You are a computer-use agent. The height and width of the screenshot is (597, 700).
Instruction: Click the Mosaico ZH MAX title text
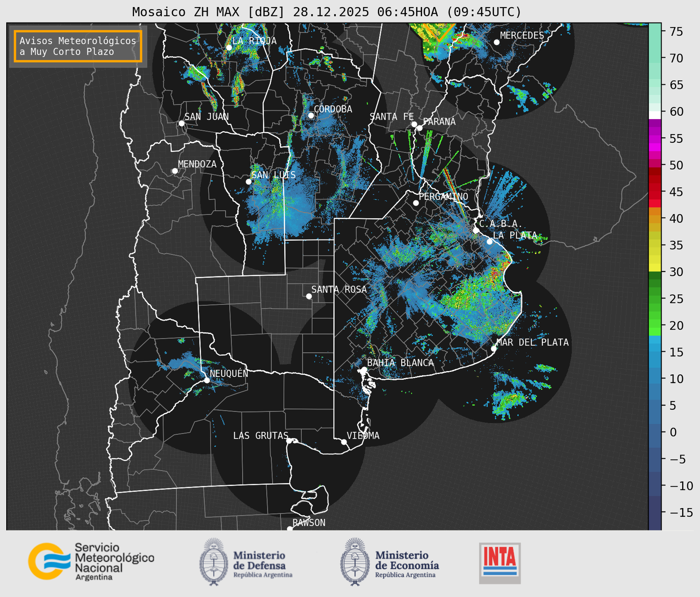click(326, 12)
